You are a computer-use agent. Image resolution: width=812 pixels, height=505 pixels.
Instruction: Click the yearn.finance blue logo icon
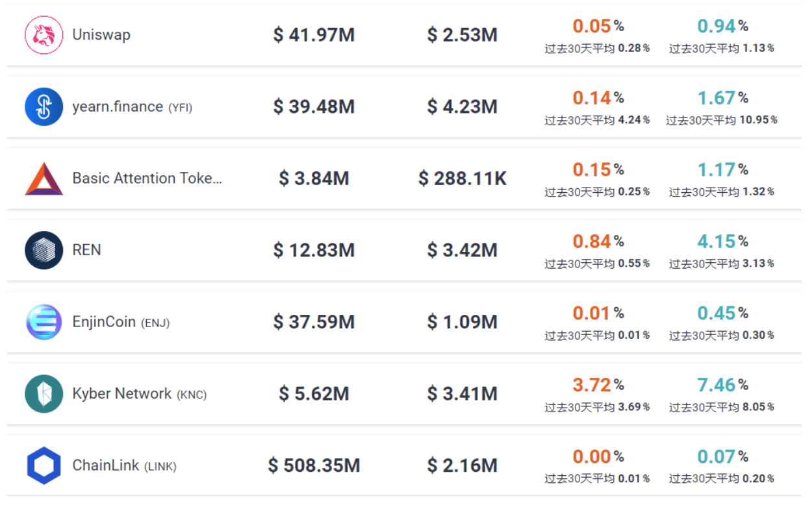(x=44, y=107)
